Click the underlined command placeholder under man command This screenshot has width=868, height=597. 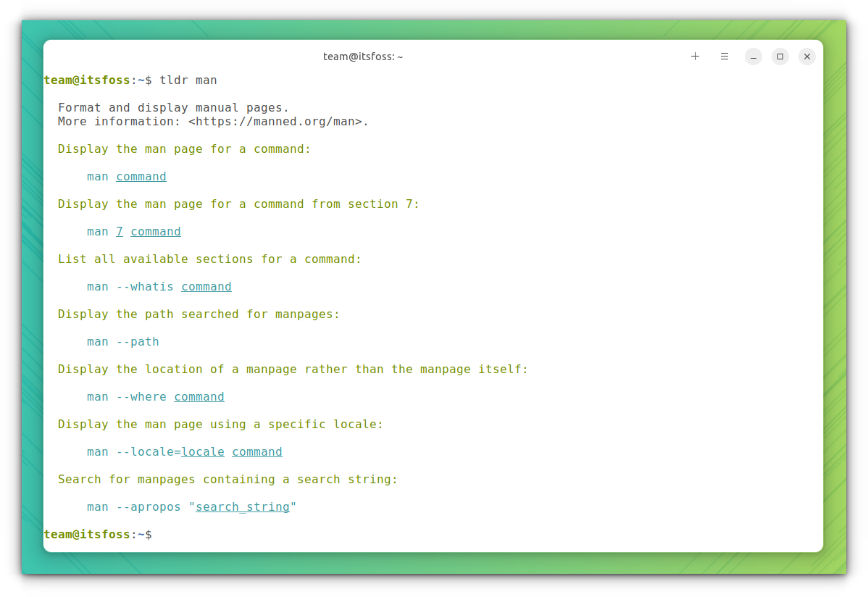[x=141, y=176]
